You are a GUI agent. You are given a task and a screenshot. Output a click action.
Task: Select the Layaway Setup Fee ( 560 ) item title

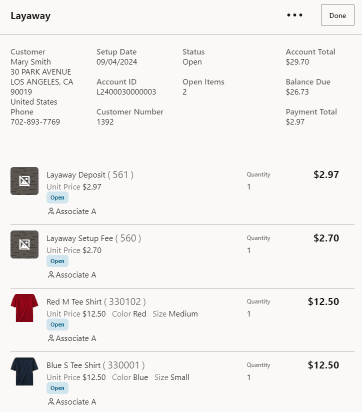click(94, 238)
